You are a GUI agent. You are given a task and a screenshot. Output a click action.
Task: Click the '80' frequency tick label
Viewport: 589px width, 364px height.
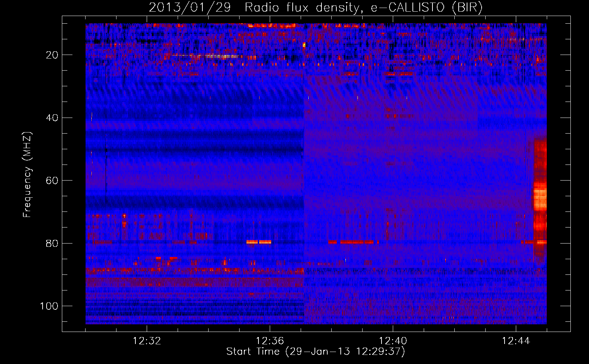coord(52,243)
